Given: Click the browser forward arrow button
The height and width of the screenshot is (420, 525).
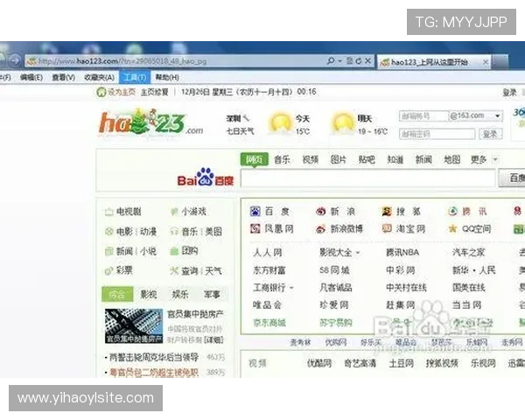Looking at the screenshot, I should [15, 60].
